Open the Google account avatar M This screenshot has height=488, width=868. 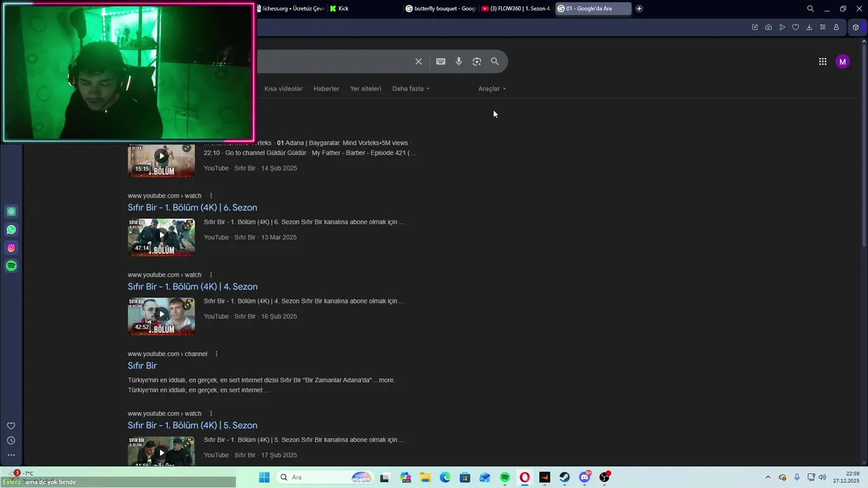tap(843, 62)
